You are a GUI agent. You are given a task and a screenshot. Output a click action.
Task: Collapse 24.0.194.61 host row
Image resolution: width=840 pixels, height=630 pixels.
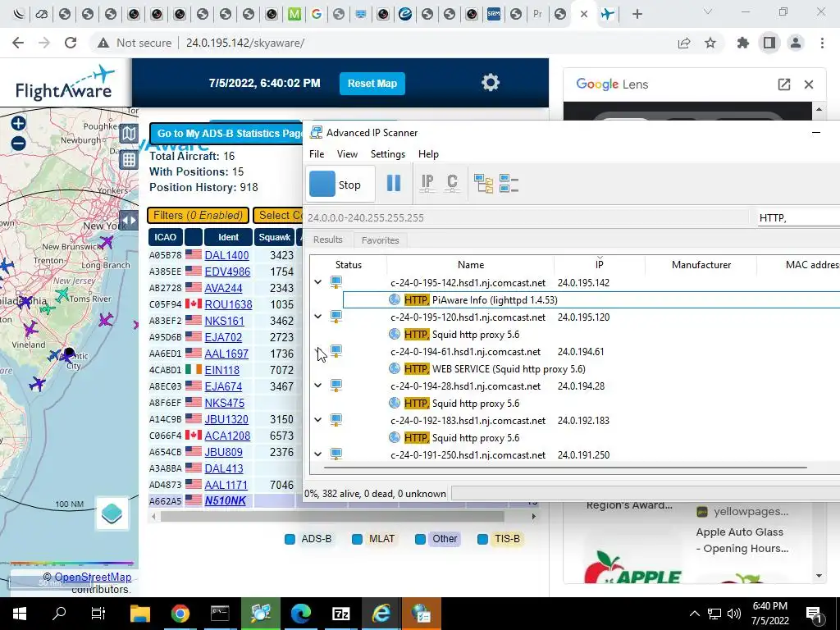click(317, 351)
